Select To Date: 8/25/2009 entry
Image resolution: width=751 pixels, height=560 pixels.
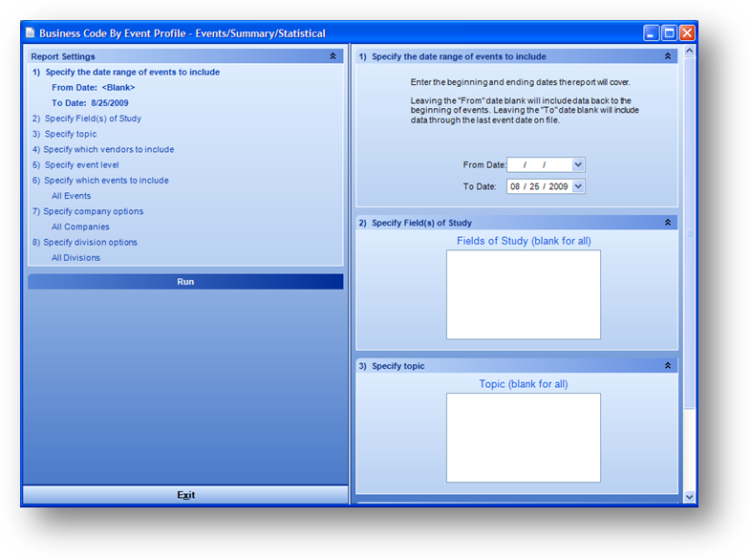click(90, 102)
